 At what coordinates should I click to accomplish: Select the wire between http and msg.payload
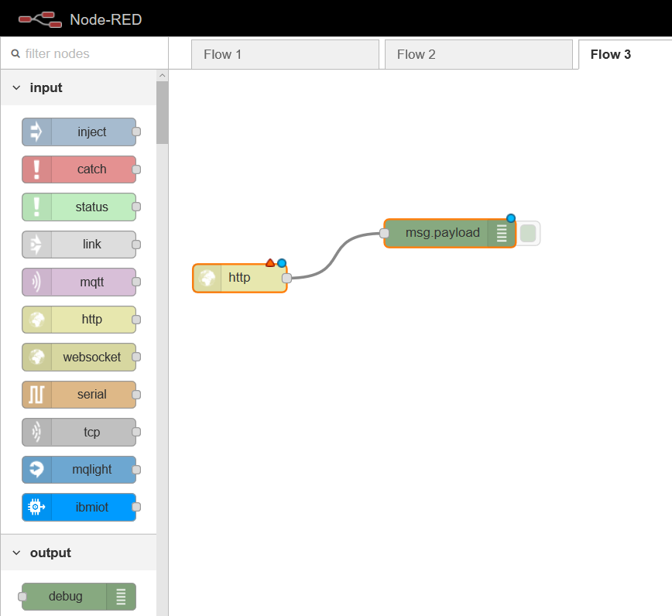(x=335, y=256)
